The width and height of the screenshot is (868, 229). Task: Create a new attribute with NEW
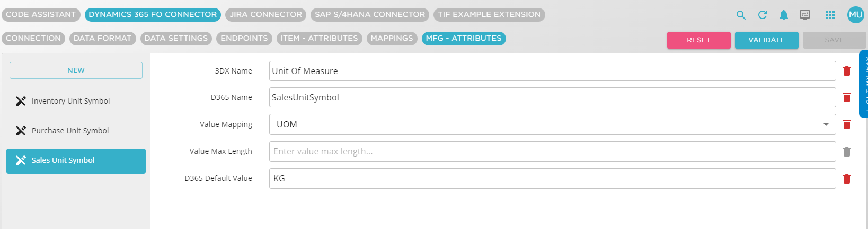point(76,70)
